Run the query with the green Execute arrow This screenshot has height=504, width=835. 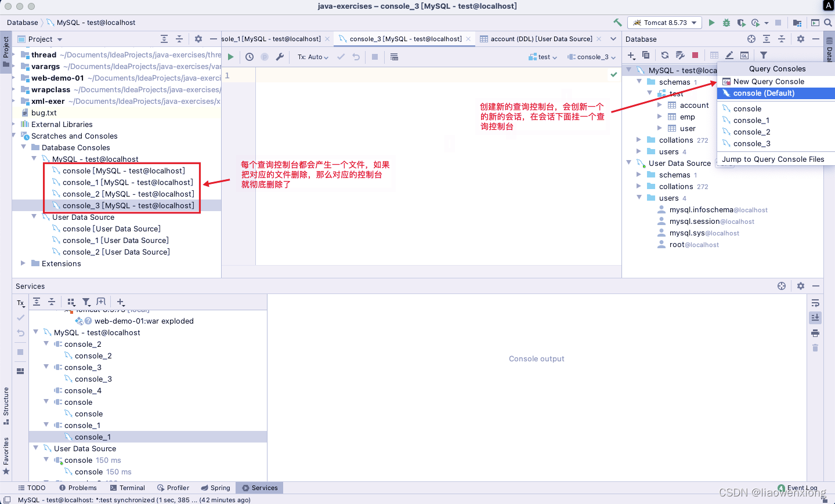tap(231, 57)
